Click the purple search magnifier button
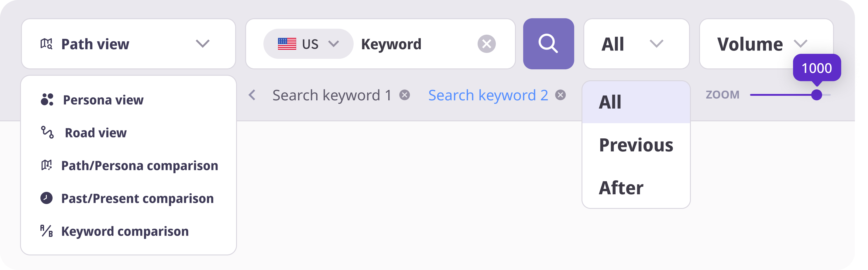Screen dimensions: 868x270 pos(548,44)
